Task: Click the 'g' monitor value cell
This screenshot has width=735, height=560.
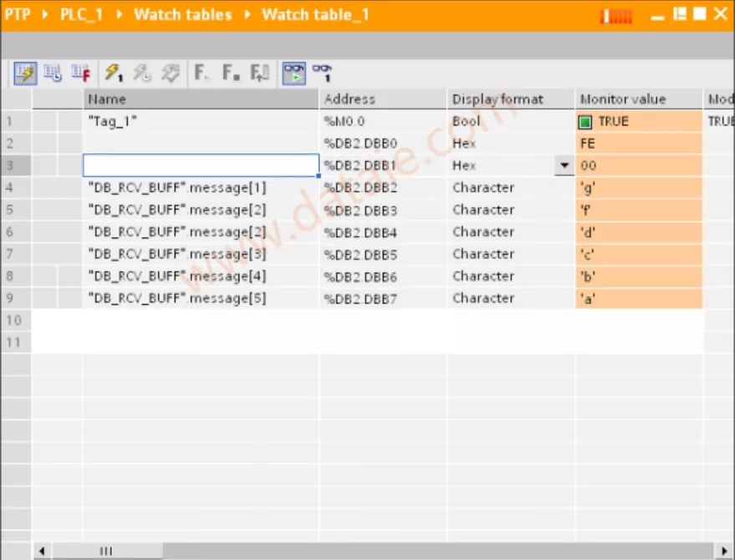Action: click(x=639, y=188)
